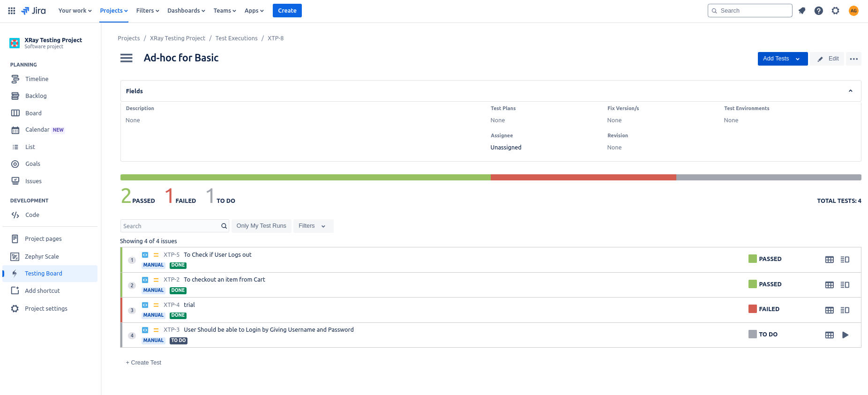This screenshot has width=868, height=395.
Task: Click the test runs Search field
Action: coord(171,226)
